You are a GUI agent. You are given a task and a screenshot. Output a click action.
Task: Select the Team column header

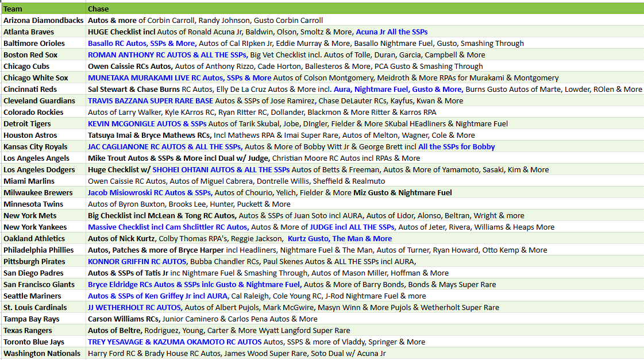click(43, 9)
